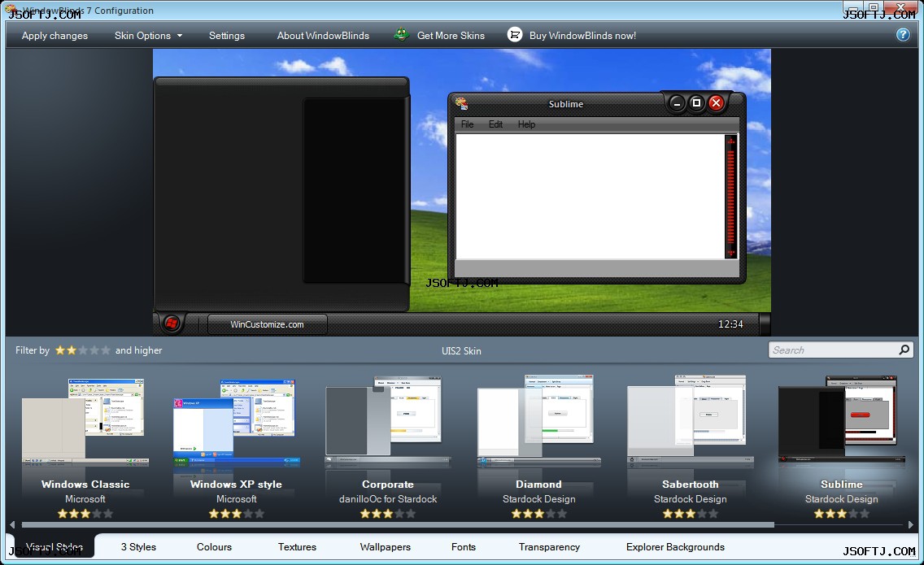Switch to Textures tab
Viewport: 924px width, 565px height.
(x=297, y=547)
